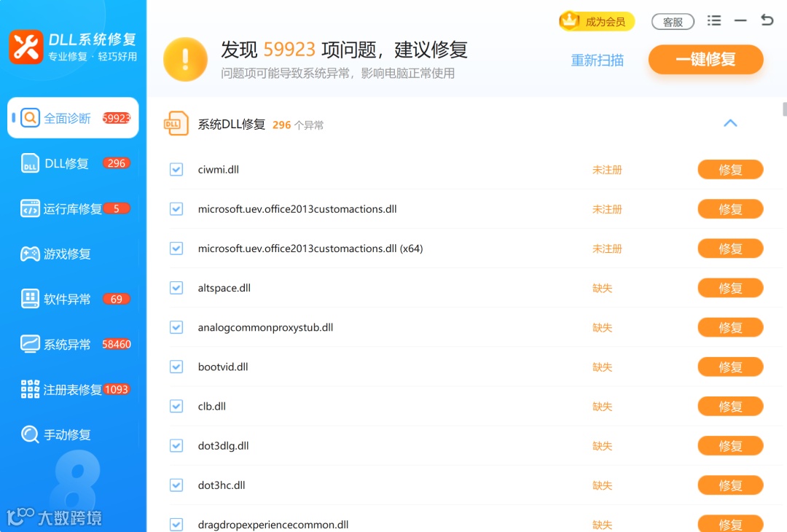
Task: Switch to the 手动修复 tab
Action: click(x=73, y=434)
